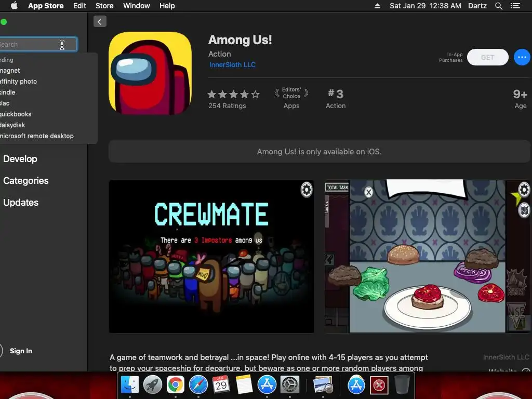Click the star rating display
Image resolution: width=532 pixels, height=399 pixels.
[233, 95]
